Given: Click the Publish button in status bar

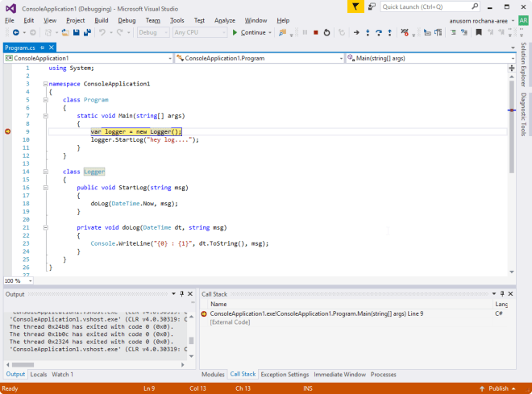Looking at the screenshot, I should coord(498,388).
